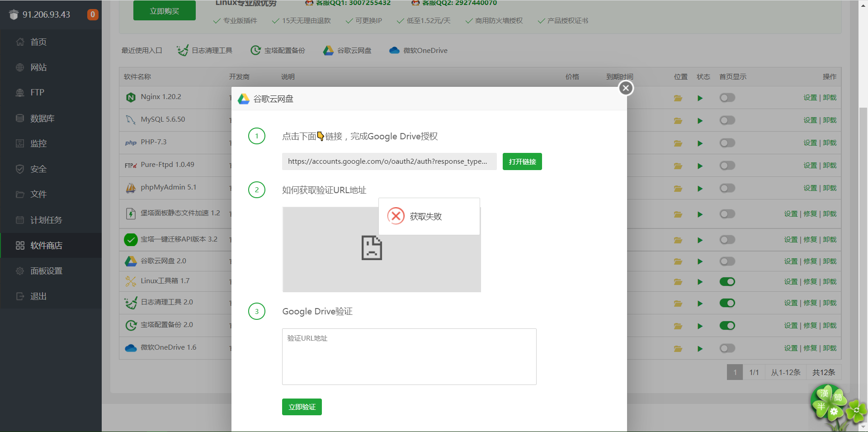
Task: Close the 谷歌云网盘 dialog
Action: (x=626, y=88)
